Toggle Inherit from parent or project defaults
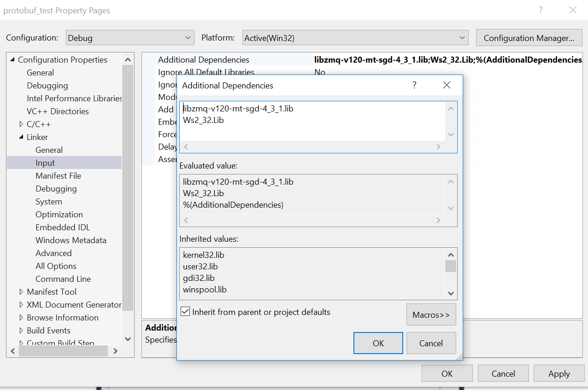The width and height of the screenshot is (588, 390). [x=185, y=312]
